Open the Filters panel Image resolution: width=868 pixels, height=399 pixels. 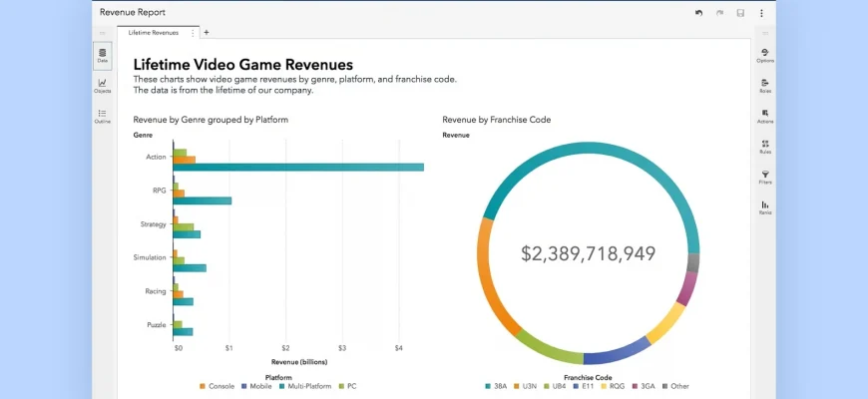point(764,177)
